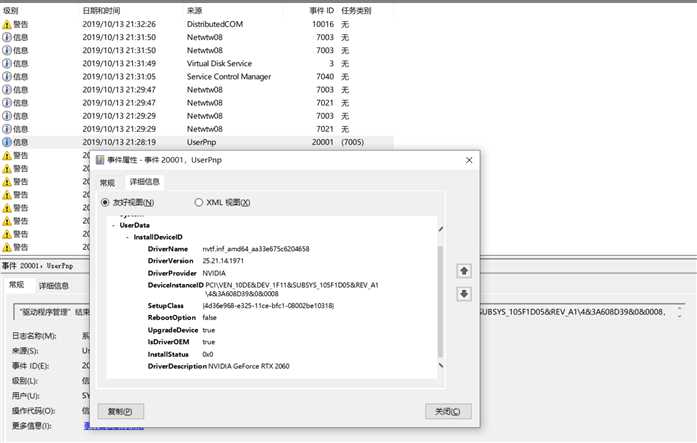The width and height of the screenshot is (697, 443).
Task: Sort events by the 来源 column header
Action: [x=194, y=11]
